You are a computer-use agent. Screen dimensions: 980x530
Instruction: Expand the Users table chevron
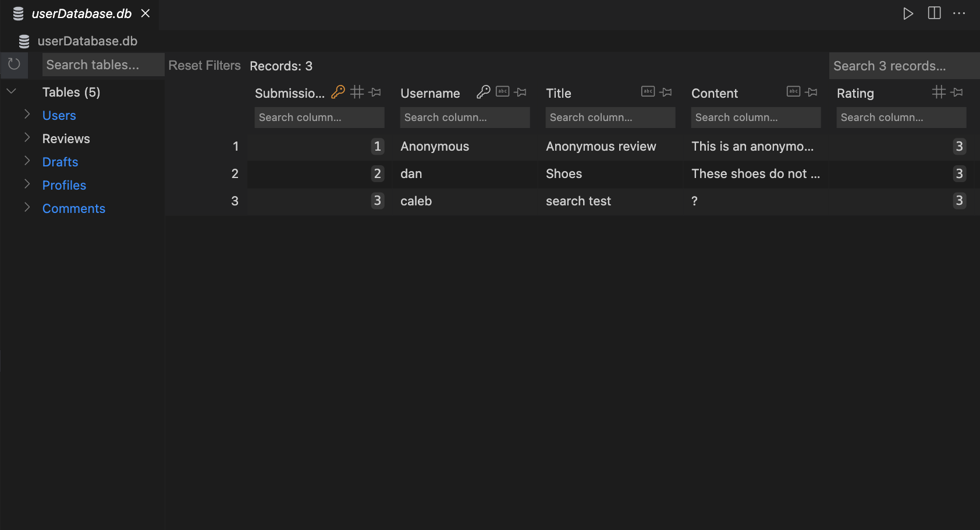(27, 115)
